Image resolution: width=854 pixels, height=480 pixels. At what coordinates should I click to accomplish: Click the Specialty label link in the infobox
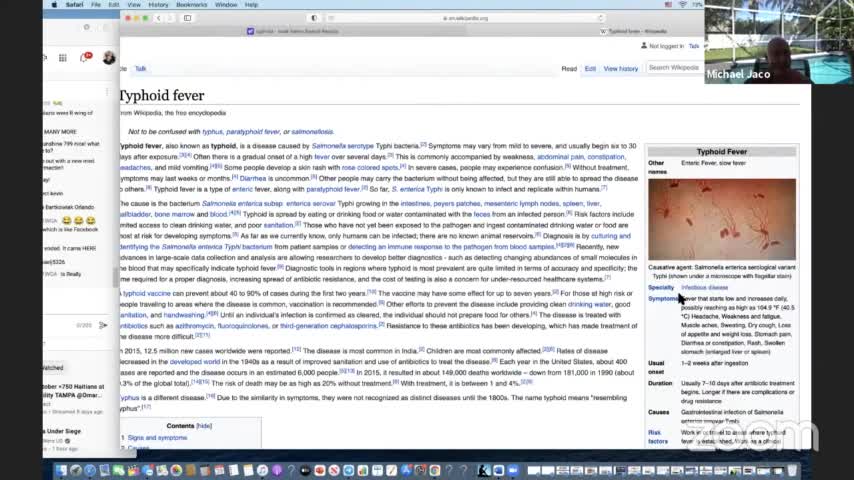click(x=661, y=287)
